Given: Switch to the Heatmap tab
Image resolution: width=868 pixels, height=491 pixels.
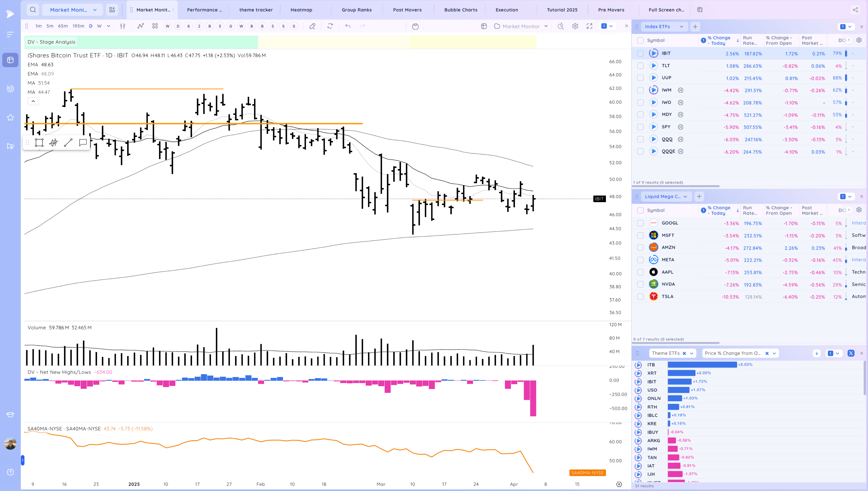Looking at the screenshot, I should point(301,10).
